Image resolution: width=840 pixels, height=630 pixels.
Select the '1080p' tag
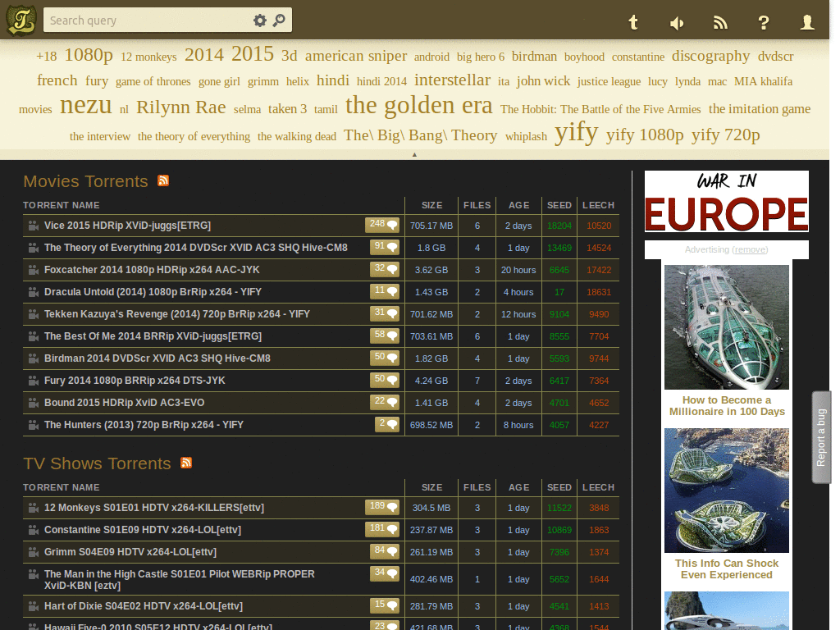click(89, 55)
